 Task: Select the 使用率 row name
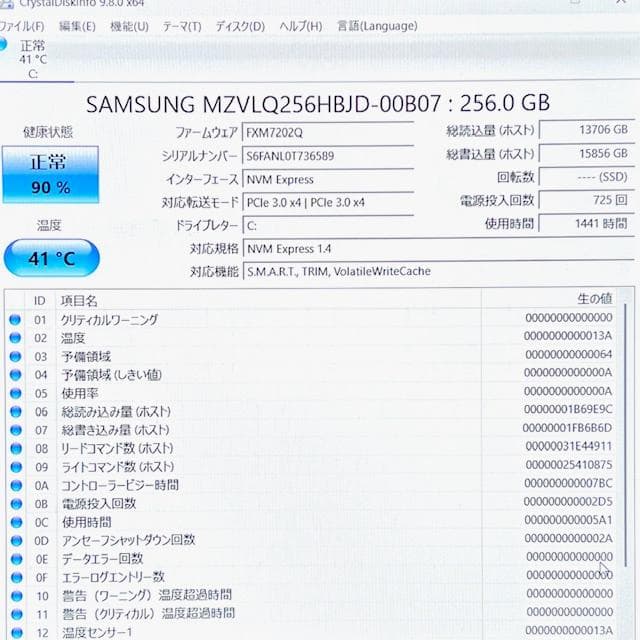tap(80, 393)
